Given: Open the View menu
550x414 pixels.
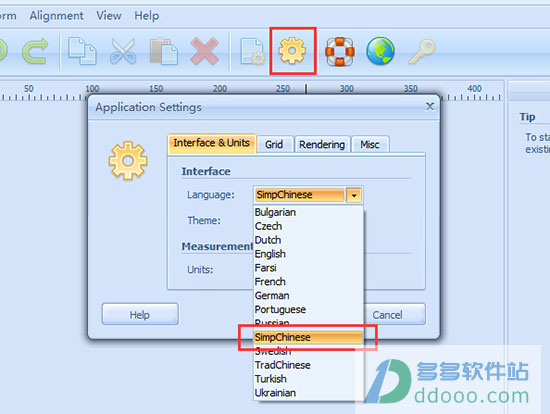Looking at the screenshot, I should pyautogui.click(x=109, y=15).
